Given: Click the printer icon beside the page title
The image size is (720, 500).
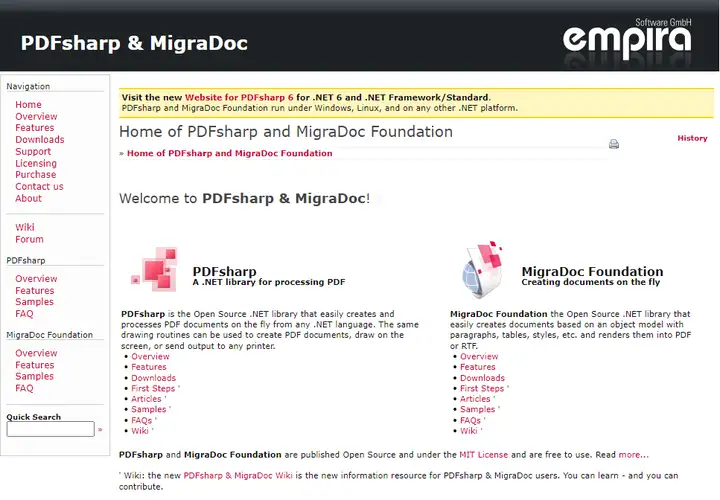Looking at the screenshot, I should [x=613, y=144].
